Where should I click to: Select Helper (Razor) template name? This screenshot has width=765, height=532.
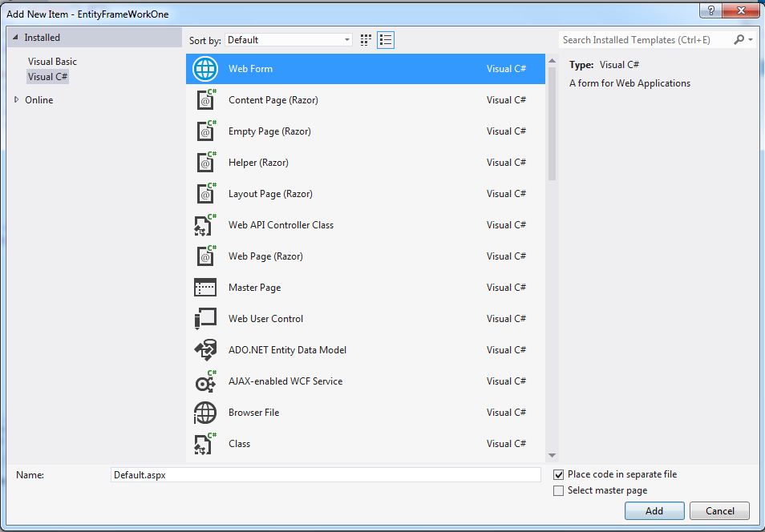pyautogui.click(x=258, y=163)
